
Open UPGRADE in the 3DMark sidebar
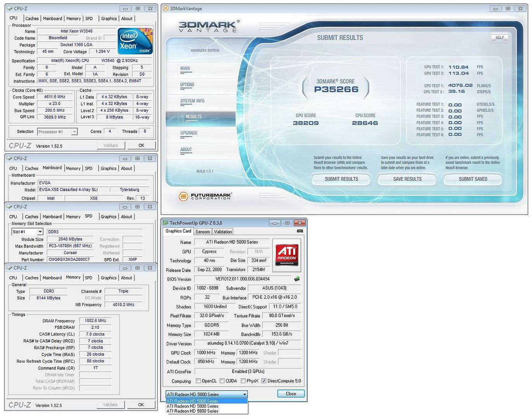pos(189,133)
